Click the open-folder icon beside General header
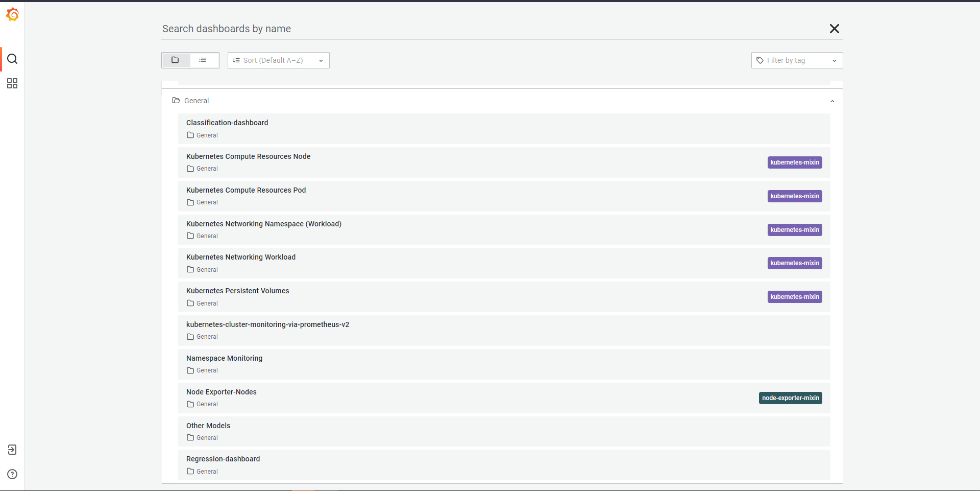 [176, 101]
